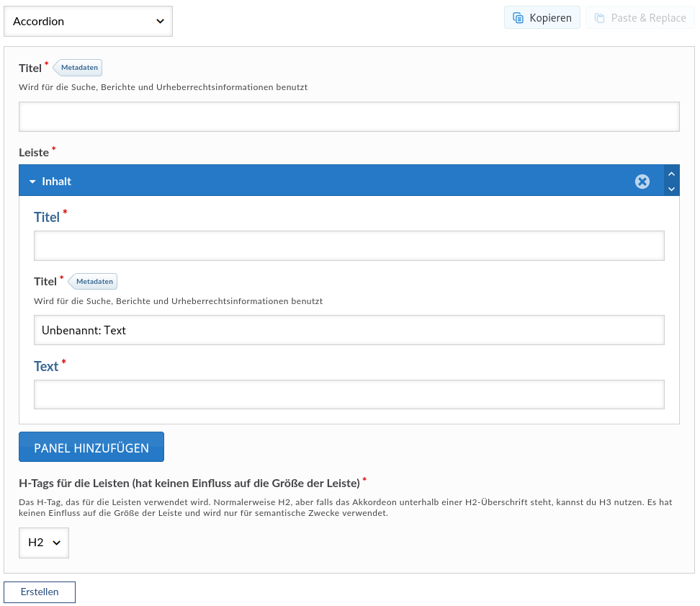
Task: Click the Kopieren copy button
Action: (542, 18)
